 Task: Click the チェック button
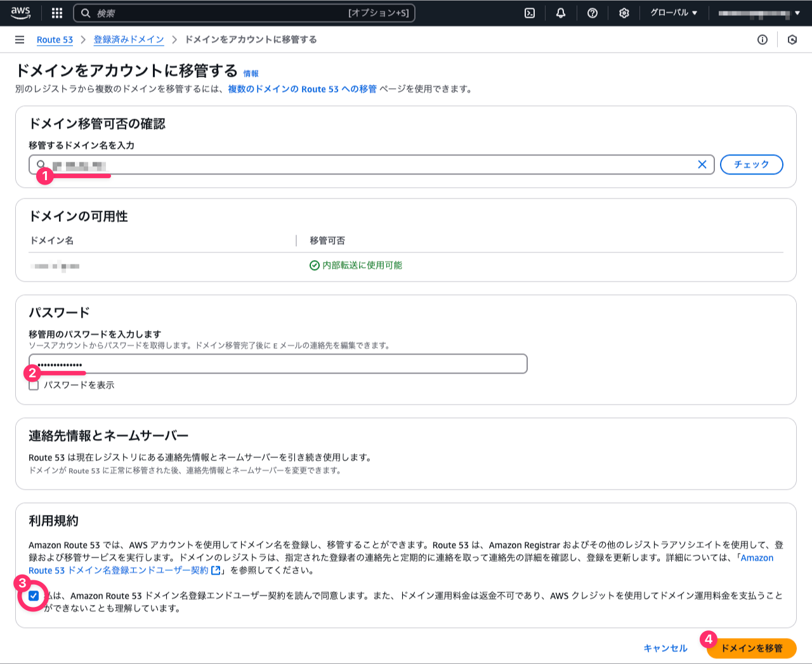(752, 164)
